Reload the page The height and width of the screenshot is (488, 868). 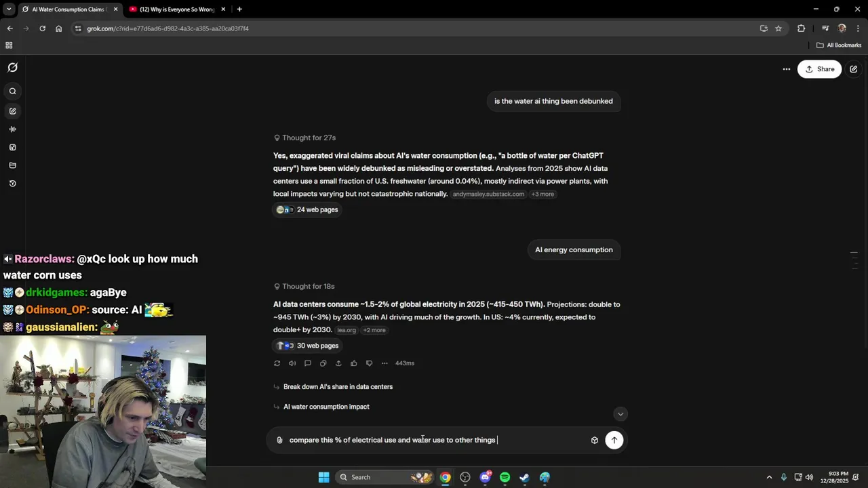point(42,28)
